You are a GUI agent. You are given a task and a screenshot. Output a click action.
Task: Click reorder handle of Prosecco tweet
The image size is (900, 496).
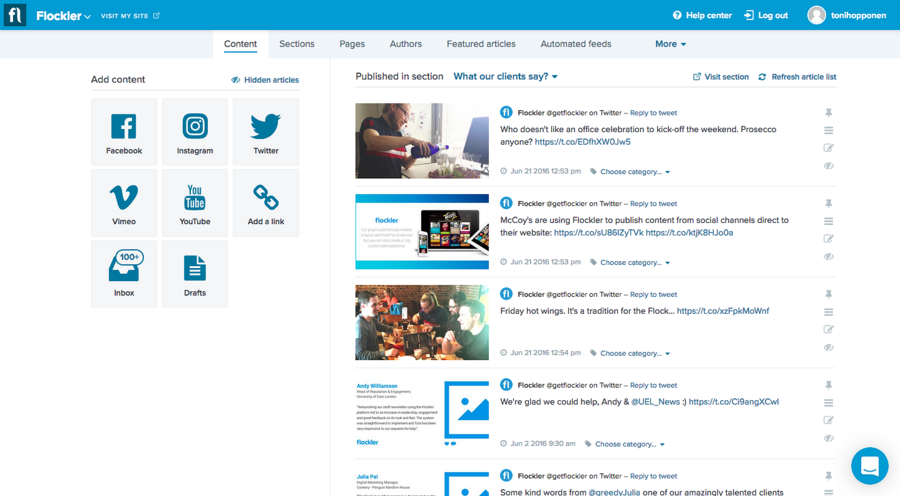coord(828,130)
